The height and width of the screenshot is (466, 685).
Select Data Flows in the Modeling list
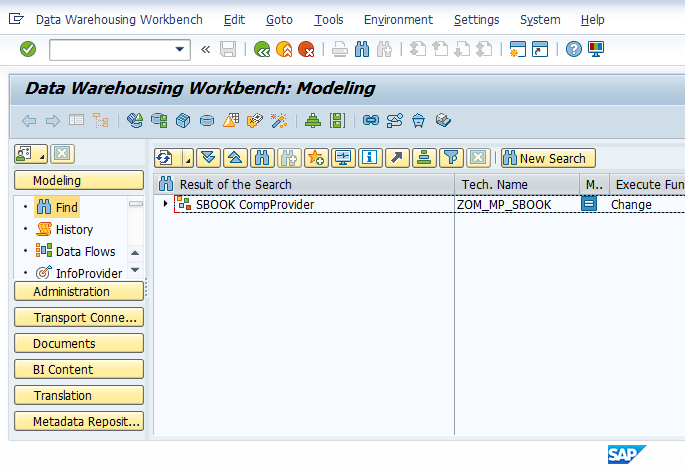pyautogui.click(x=76, y=252)
